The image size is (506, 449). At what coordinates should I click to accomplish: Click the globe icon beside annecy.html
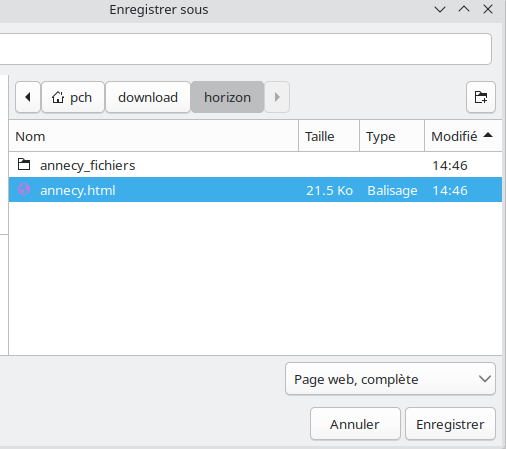(24, 189)
